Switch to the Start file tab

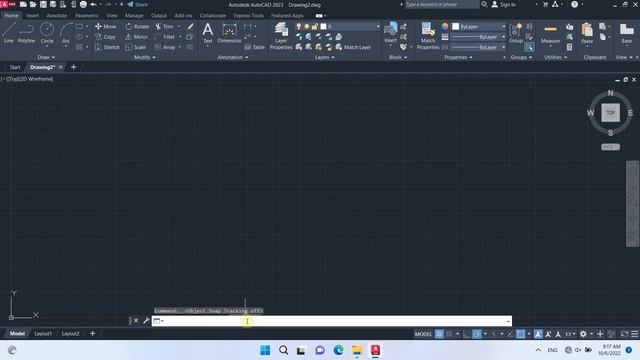pyautogui.click(x=15, y=67)
